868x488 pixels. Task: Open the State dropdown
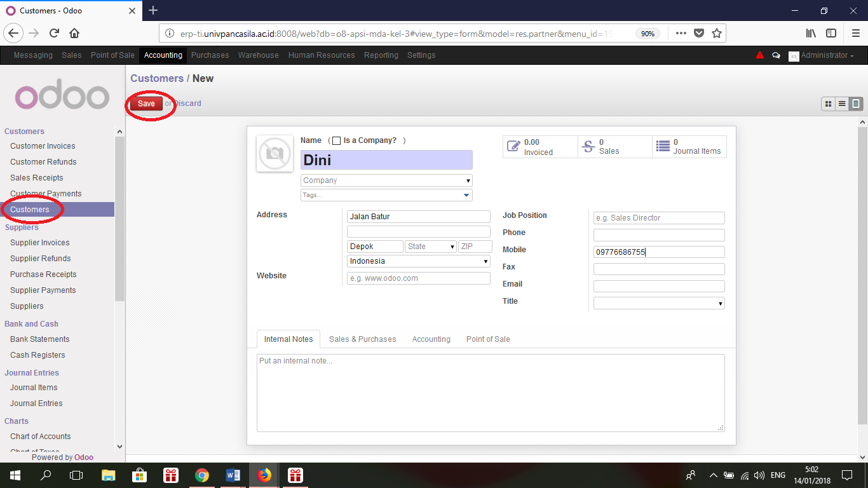coord(431,247)
